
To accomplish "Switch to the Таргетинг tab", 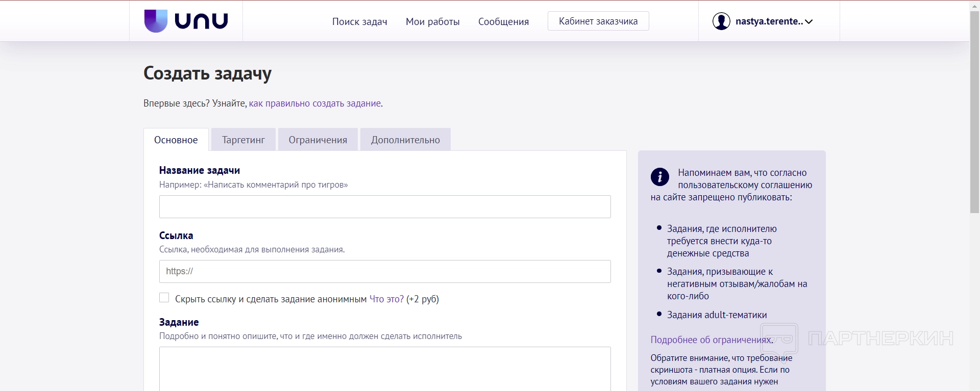I will coord(243,140).
